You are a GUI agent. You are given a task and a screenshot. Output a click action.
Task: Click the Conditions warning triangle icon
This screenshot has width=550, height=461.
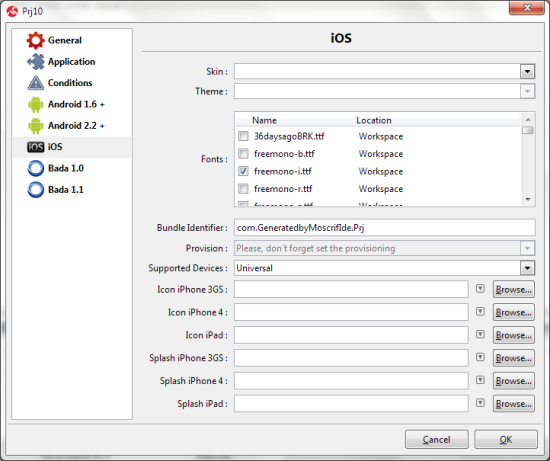(x=35, y=83)
